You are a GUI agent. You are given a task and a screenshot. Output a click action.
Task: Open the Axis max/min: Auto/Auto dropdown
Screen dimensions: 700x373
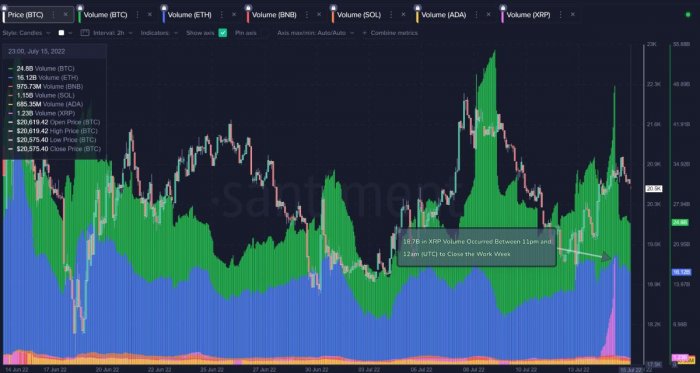pyautogui.click(x=316, y=33)
